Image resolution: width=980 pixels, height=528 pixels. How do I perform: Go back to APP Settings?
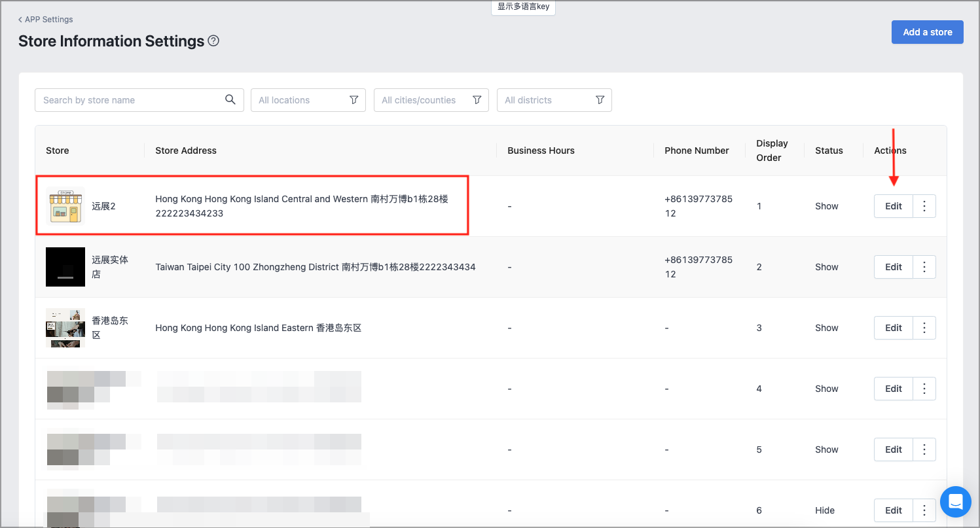[x=46, y=20]
